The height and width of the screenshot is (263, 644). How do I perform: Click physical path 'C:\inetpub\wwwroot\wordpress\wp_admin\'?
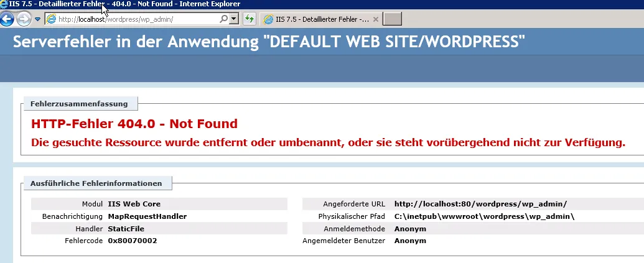coord(484,216)
